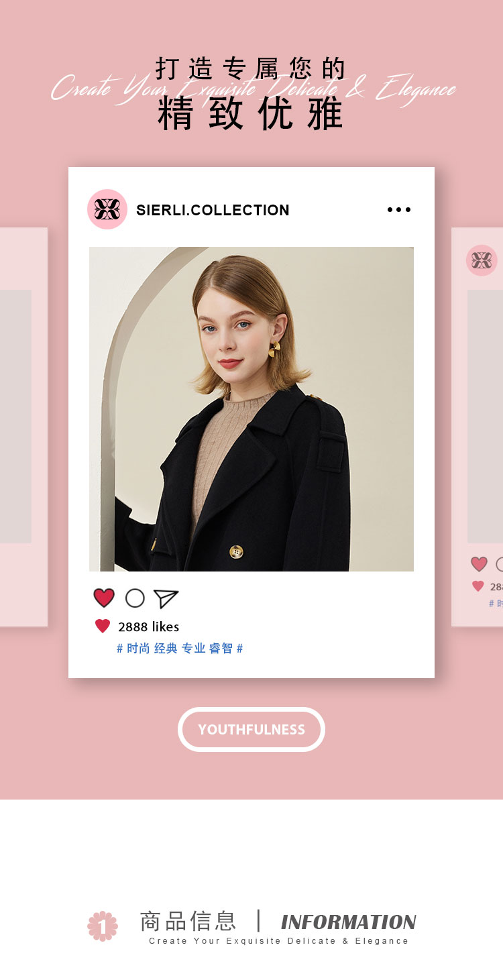The image size is (503, 980).
Task: Click the blue hashtag line 时尚 经典 专业 睿智
Action: (x=180, y=648)
